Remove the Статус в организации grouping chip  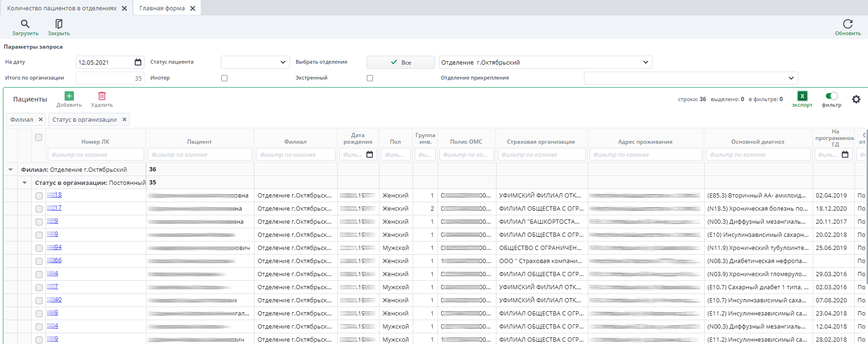coord(124,119)
